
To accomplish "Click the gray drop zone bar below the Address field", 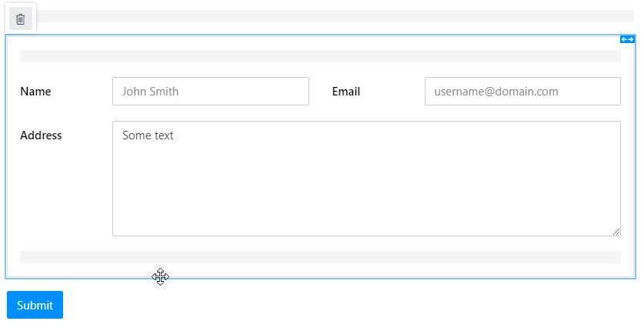I will (x=320, y=257).
